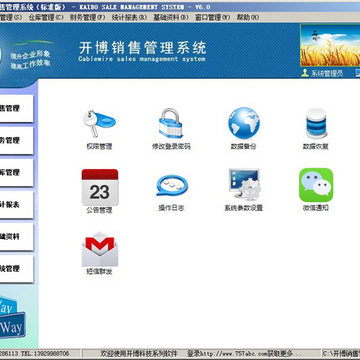This screenshot has height=360, width=360.
Task: Click the 开博销售管理系统 header title
Action: [142, 48]
